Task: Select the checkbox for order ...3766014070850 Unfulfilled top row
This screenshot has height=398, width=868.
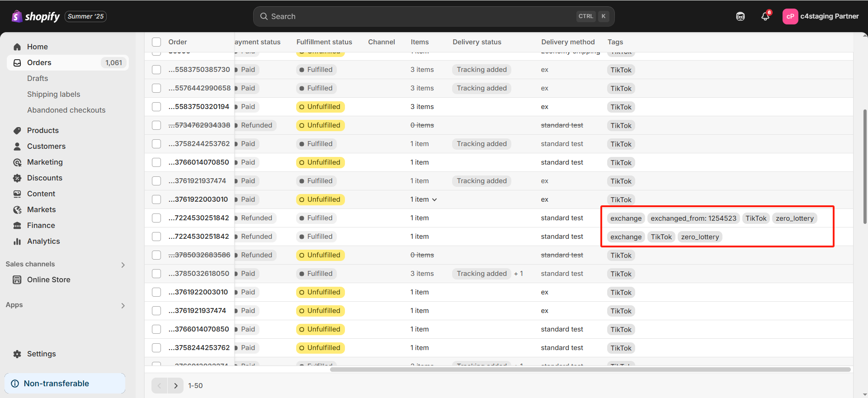Action: [x=156, y=162]
